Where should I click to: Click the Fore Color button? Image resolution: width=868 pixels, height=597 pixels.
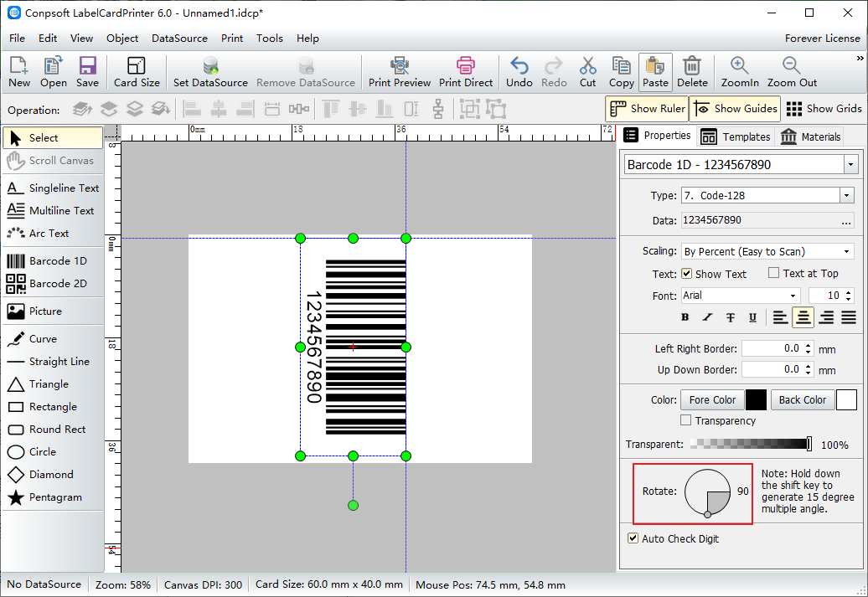tap(712, 399)
